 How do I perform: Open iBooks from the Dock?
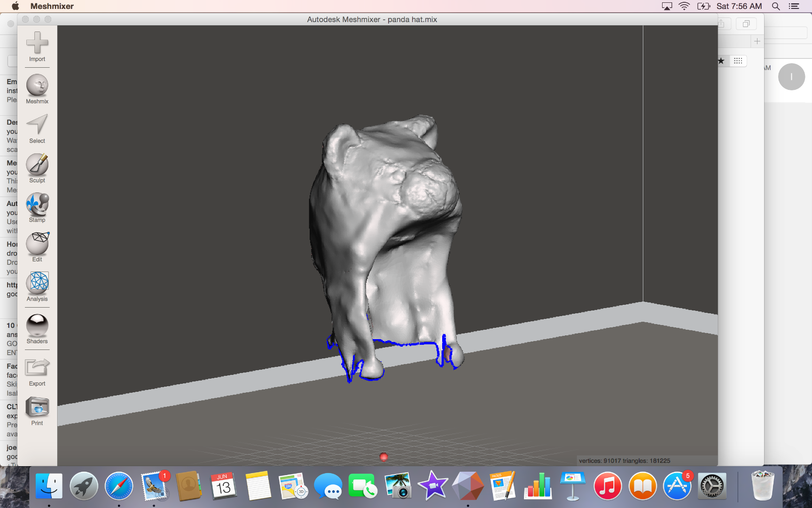pyautogui.click(x=642, y=486)
